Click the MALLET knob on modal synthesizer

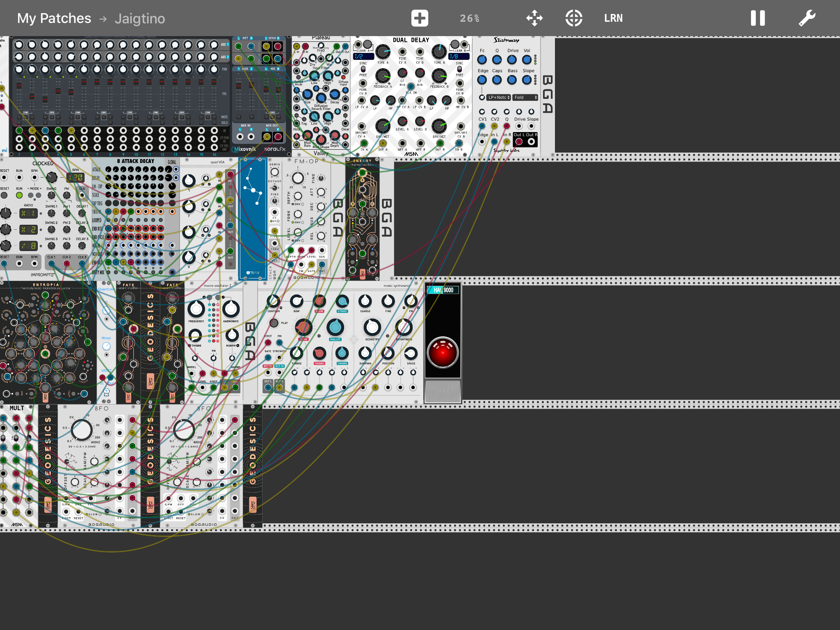[x=335, y=327]
